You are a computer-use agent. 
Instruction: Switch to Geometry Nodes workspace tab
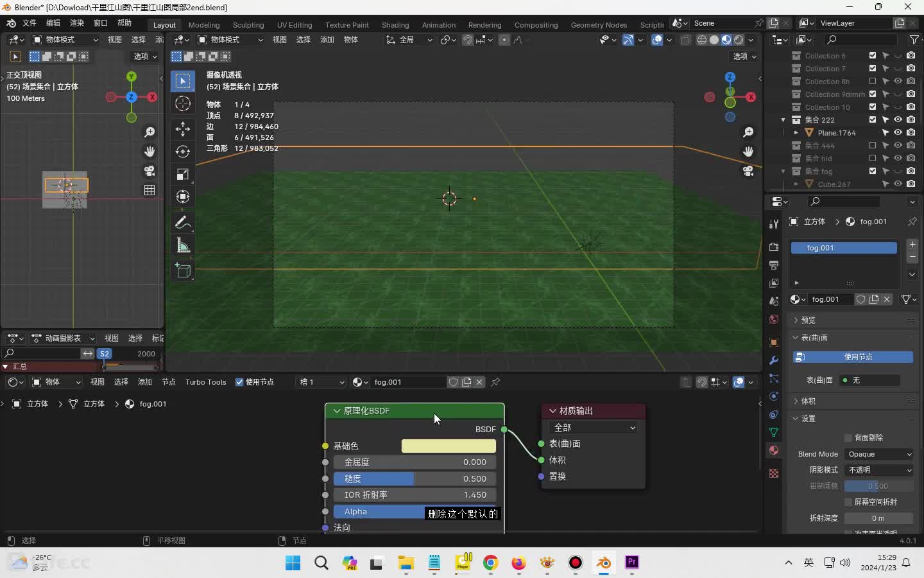(x=599, y=25)
